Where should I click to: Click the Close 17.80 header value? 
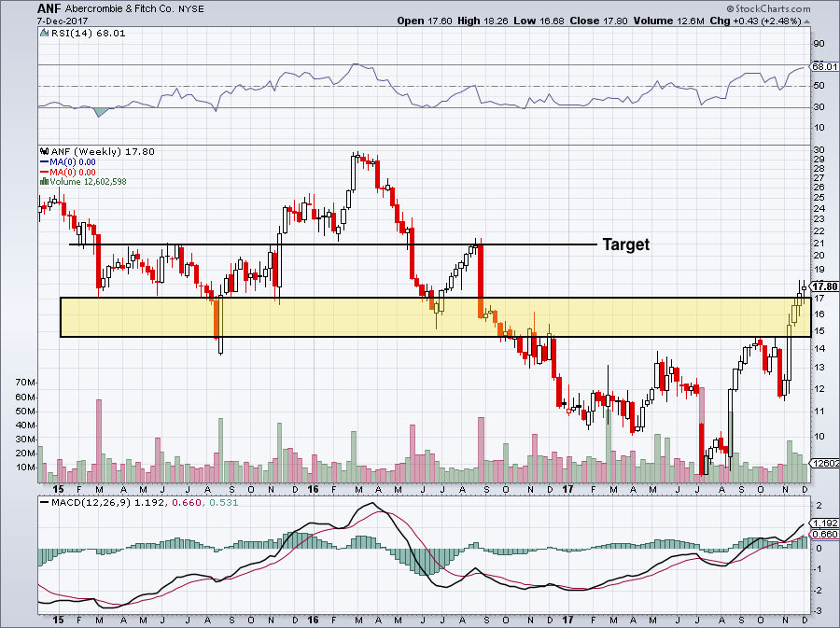click(x=598, y=21)
